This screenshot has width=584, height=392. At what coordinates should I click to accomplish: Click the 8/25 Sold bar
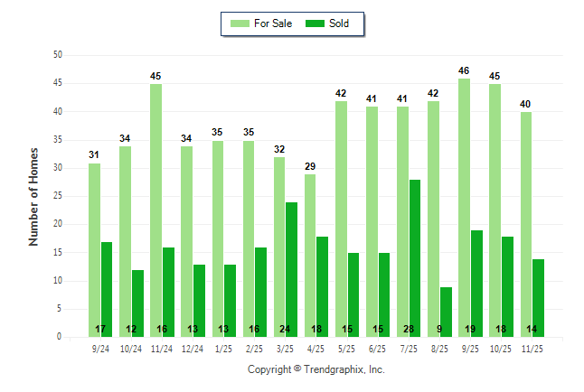click(x=446, y=311)
